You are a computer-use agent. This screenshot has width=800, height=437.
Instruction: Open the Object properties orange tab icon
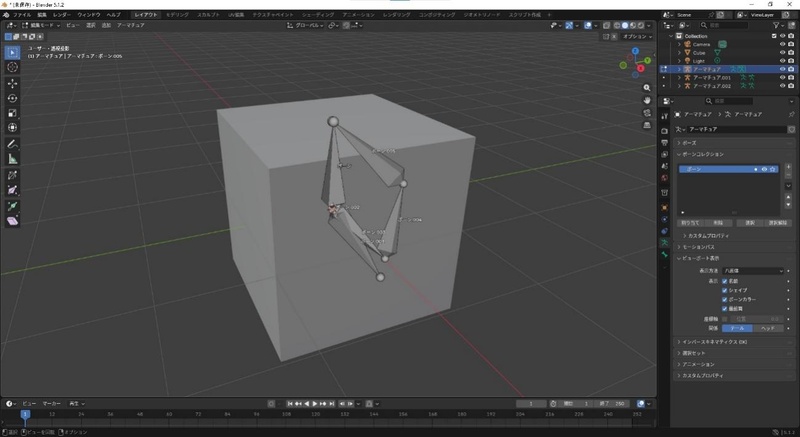pyautogui.click(x=664, y=208)
